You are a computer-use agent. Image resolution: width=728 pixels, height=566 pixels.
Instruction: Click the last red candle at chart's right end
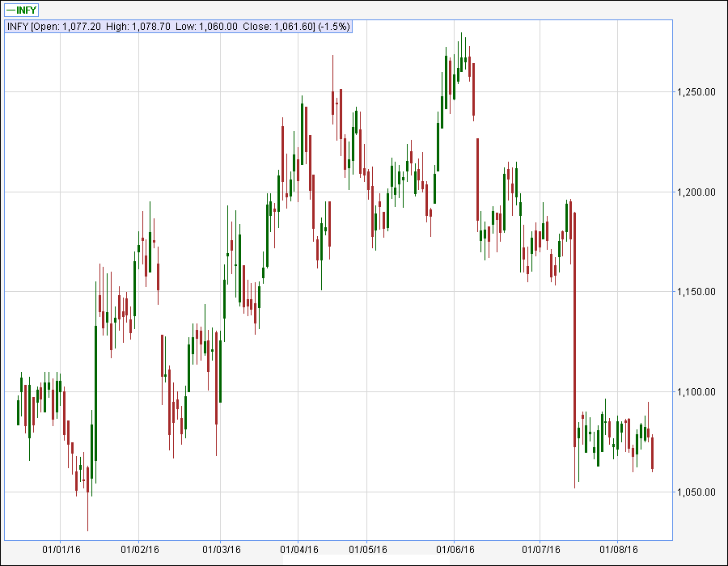pyautogui.click(x=653, y=453)
